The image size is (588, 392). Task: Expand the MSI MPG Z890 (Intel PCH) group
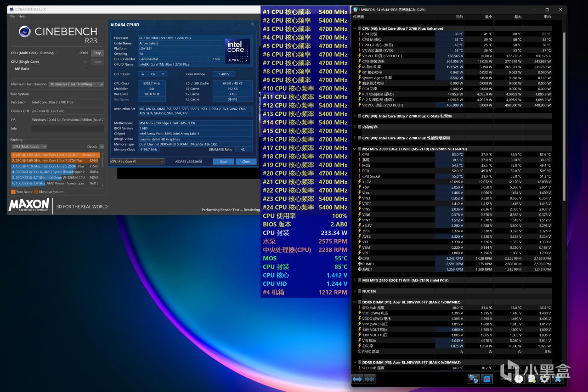click(x=355, y=280)
